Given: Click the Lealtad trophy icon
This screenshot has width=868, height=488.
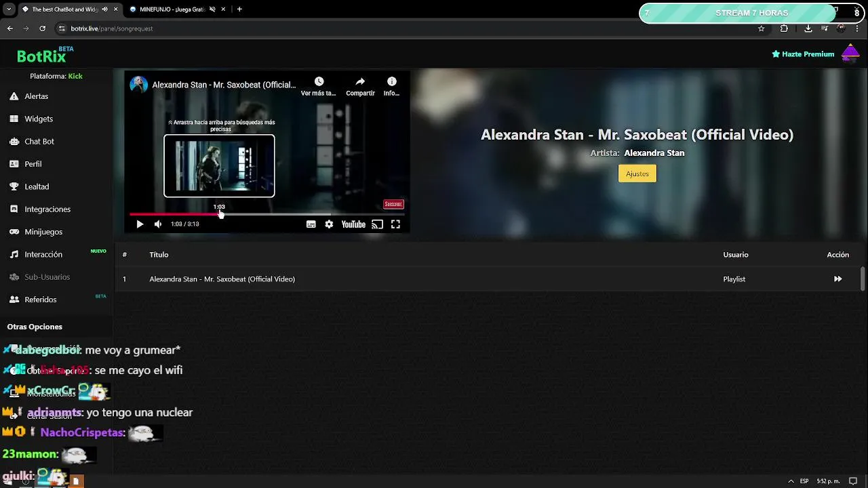Looking at the screenshot, I should click(14, 186).
